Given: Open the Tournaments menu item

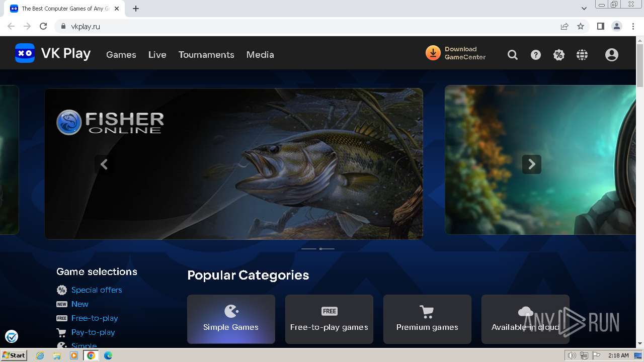Looking at the screenshot, I should [x=206, y=55].
